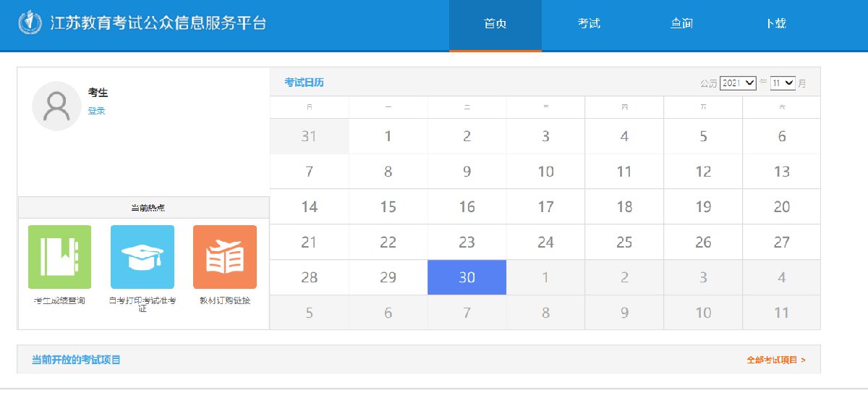Click the 登录 login link
868x396 pixels.
[x=96, y=111]
